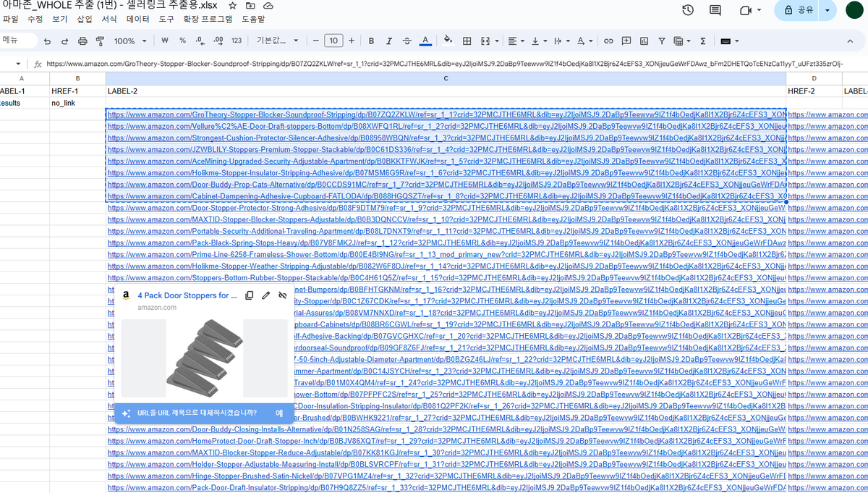Screen dimensions: 868x493
Task: Open the Google account avatar
Action: pyautogui.click(x=856, y=10)
